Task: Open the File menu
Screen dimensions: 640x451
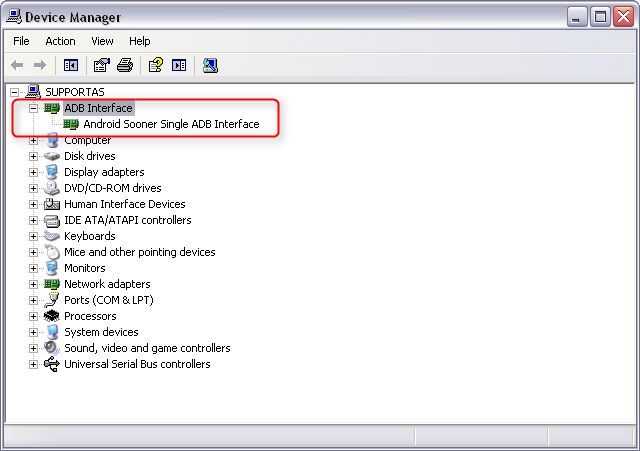Action: click(21, 41)
